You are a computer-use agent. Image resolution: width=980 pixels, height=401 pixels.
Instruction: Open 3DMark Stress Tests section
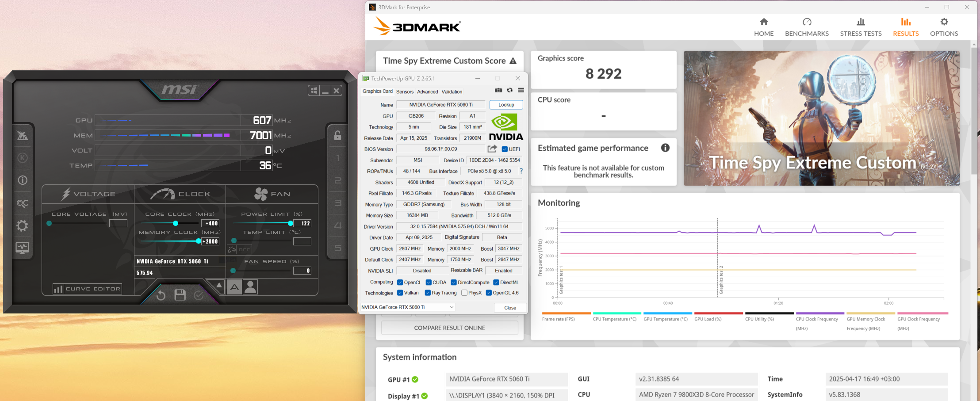(861, 27)
